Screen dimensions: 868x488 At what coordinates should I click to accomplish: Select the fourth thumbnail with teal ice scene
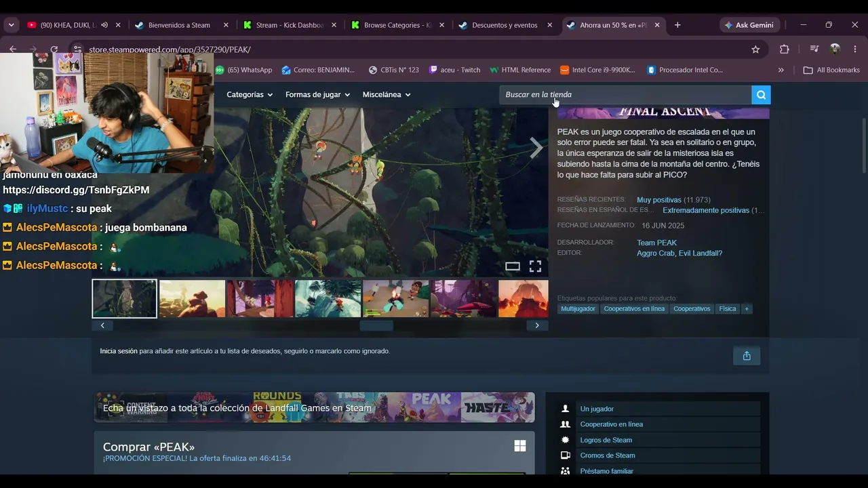(328, 299)
